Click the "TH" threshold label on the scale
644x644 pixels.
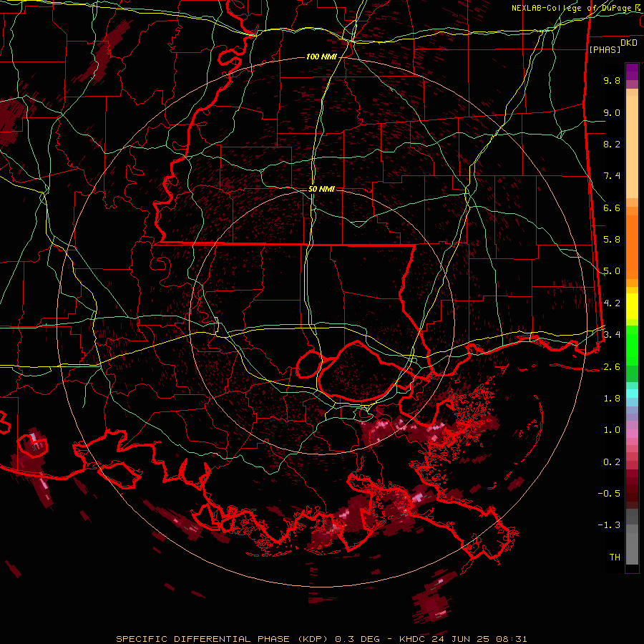tap(615, 557)
